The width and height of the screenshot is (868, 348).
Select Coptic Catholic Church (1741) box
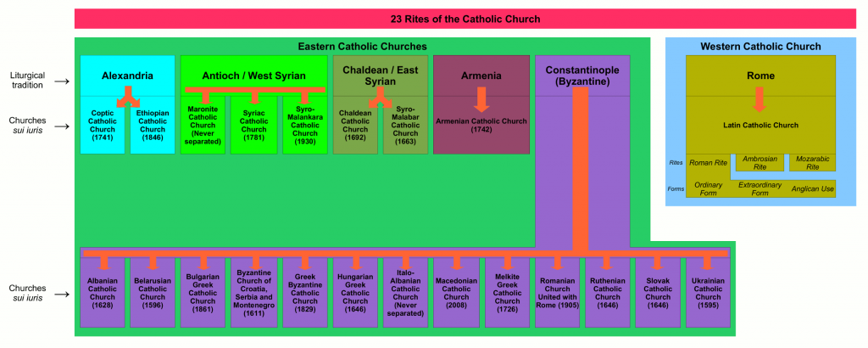coord(103,125)
